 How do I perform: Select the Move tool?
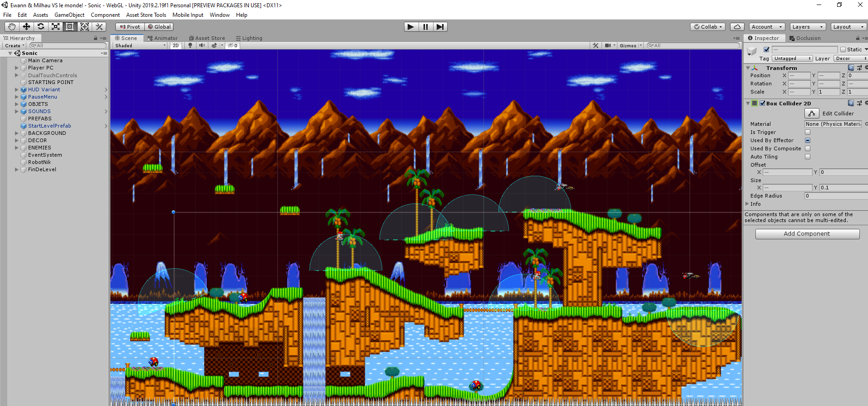(x=26, y=27)
